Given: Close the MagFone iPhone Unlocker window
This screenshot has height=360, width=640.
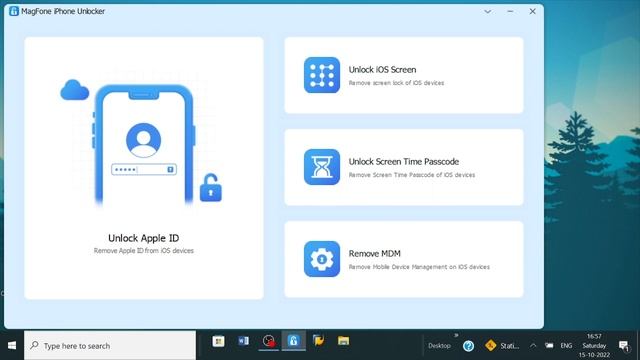Looking at the screenshot, I should coord(532,11).
